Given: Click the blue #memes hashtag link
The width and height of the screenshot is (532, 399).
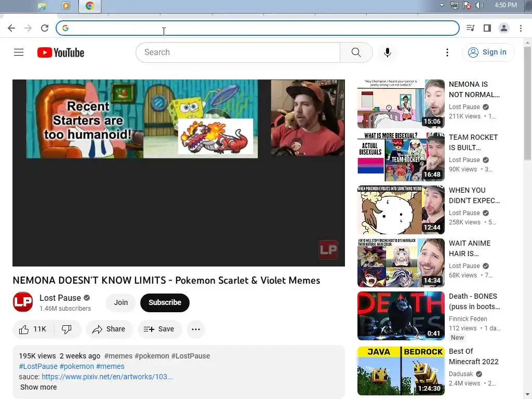Looking at the screenshot, I should pos(110,366).
